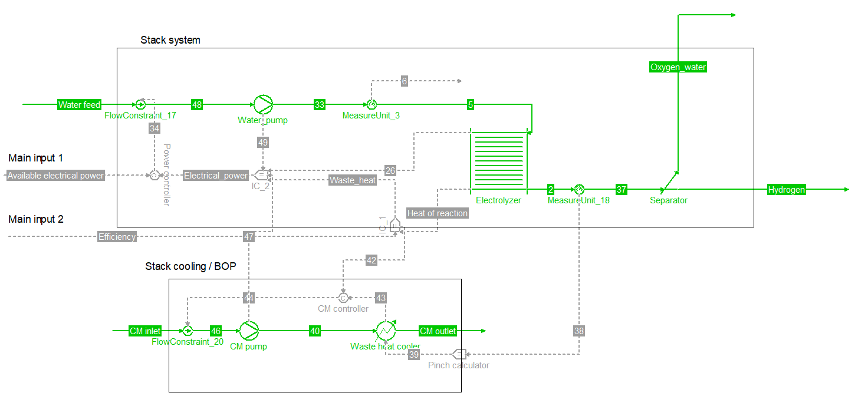Click the Power controller circle icon
The height and width of the screenshot is (396, 868).
(154, 175)
